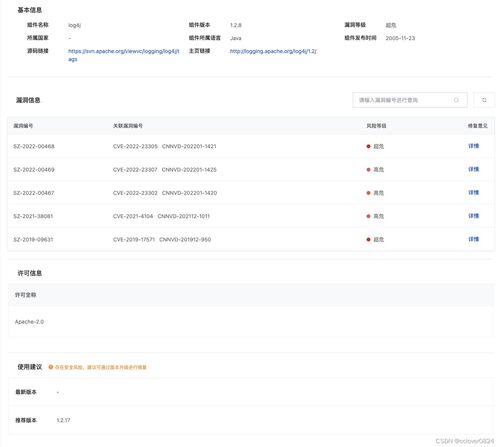Select vulnerability ID SZ-2021-38081
The width and height of the screenshot is (500, 447).
coord(33,216)
